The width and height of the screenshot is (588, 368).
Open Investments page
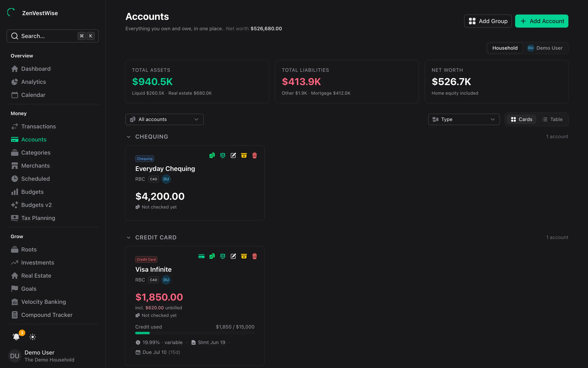(x=52, y=263)
